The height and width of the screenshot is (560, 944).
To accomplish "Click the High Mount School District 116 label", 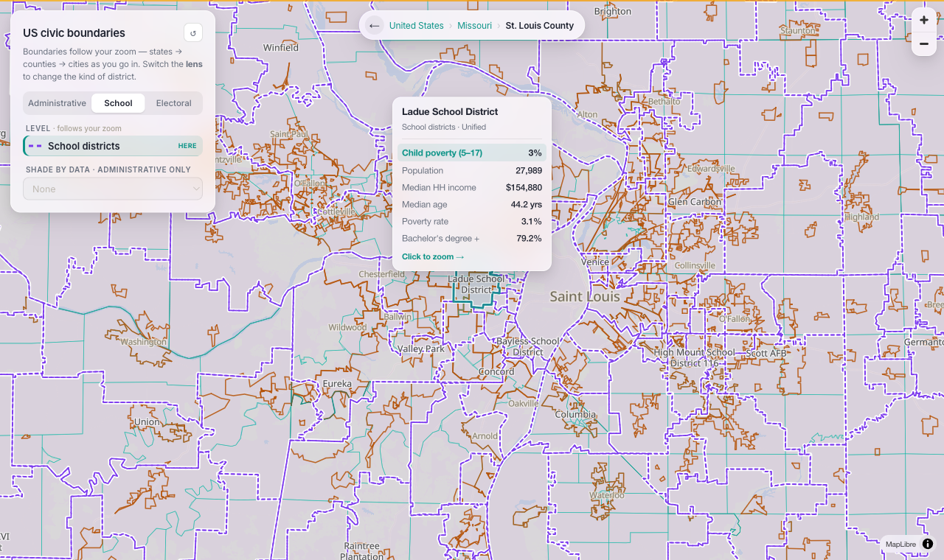I will coord(695,357).
